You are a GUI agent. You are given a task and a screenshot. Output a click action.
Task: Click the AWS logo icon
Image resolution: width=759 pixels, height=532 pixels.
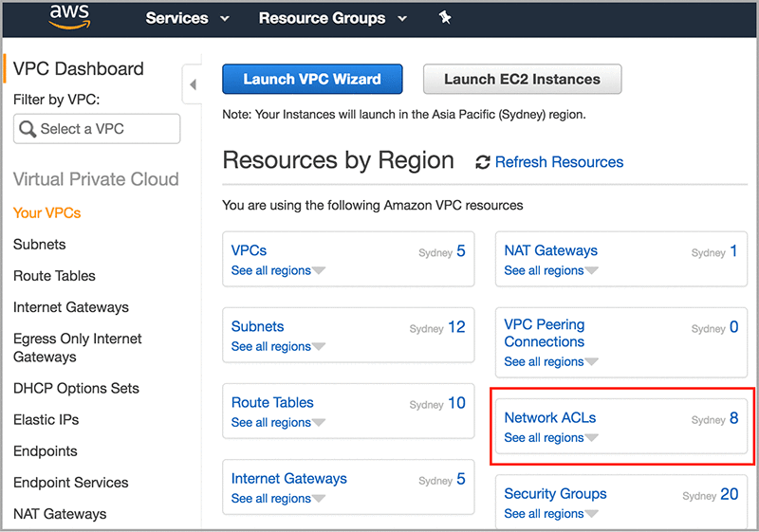[69, 17]
